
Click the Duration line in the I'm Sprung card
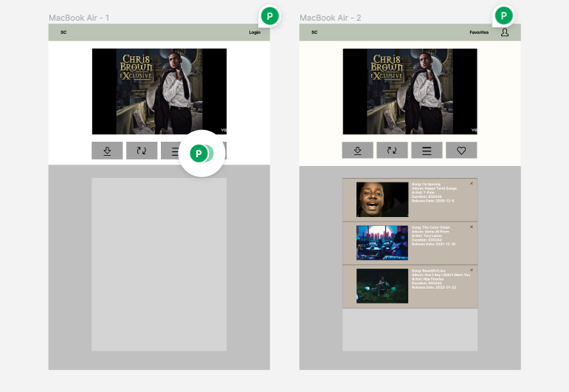coord(427,196)
